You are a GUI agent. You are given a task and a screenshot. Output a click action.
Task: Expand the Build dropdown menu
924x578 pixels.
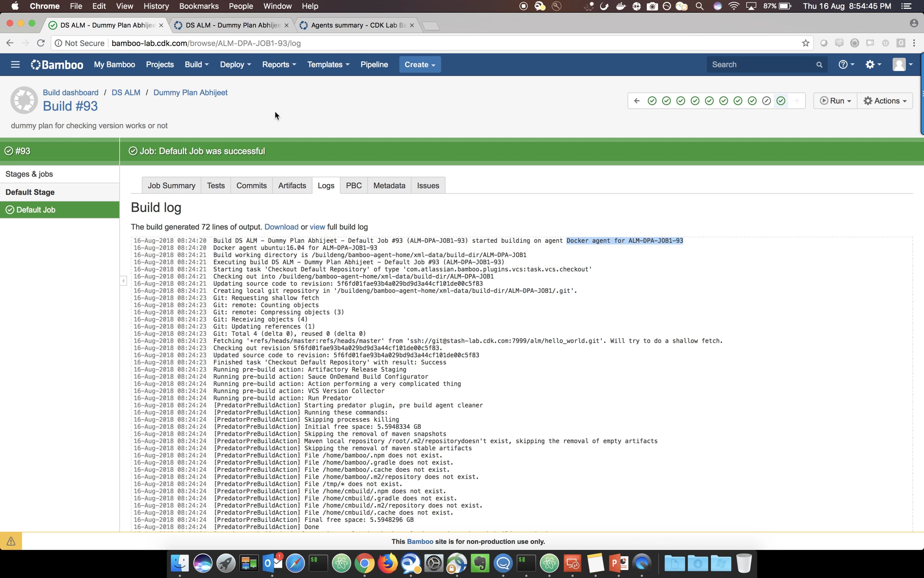click(x=196, y=65)
